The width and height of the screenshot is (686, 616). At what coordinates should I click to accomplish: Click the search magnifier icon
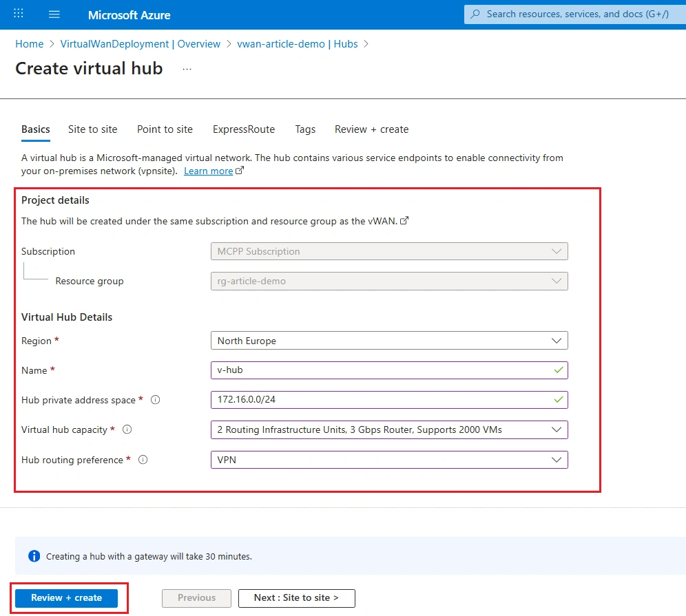coord(475,14)
